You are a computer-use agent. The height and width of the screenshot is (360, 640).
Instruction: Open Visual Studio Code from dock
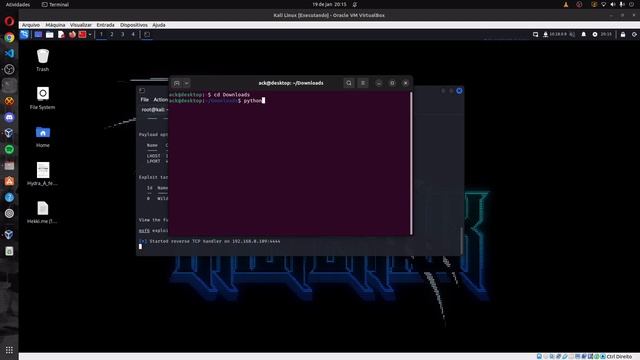pyautogui.click(x=9, y=53)
